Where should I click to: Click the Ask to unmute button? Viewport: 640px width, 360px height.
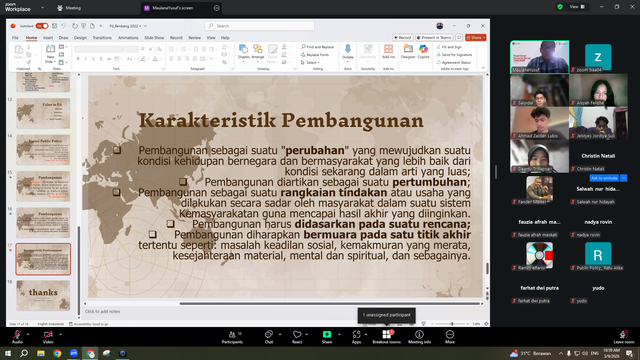[x=604, y=178]
